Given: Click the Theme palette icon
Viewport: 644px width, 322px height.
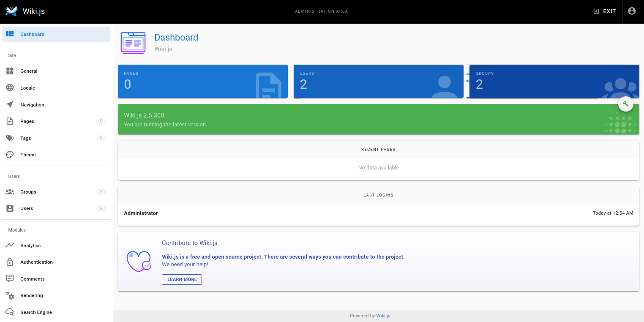Looking at the screenshot, I should [10, 155].
